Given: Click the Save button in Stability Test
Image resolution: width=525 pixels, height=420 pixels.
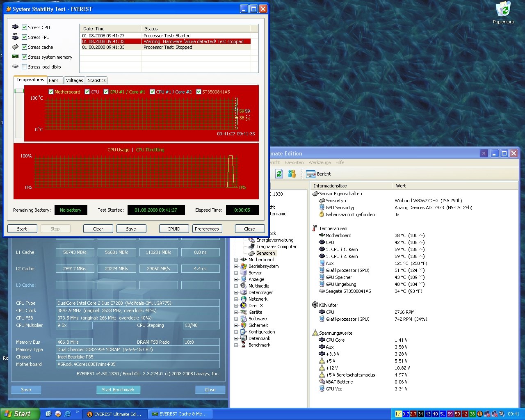Looking at the screenshot, I should point(131,229).
